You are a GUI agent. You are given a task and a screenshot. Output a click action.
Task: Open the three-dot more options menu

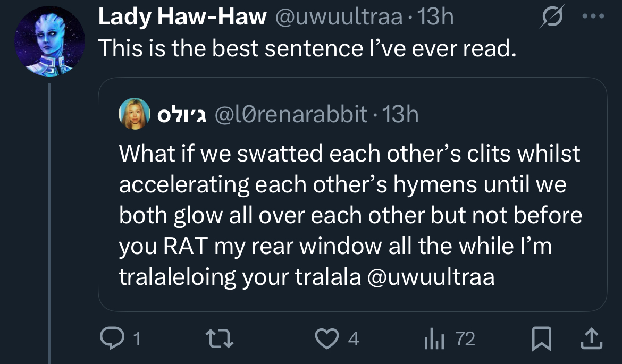594,17
